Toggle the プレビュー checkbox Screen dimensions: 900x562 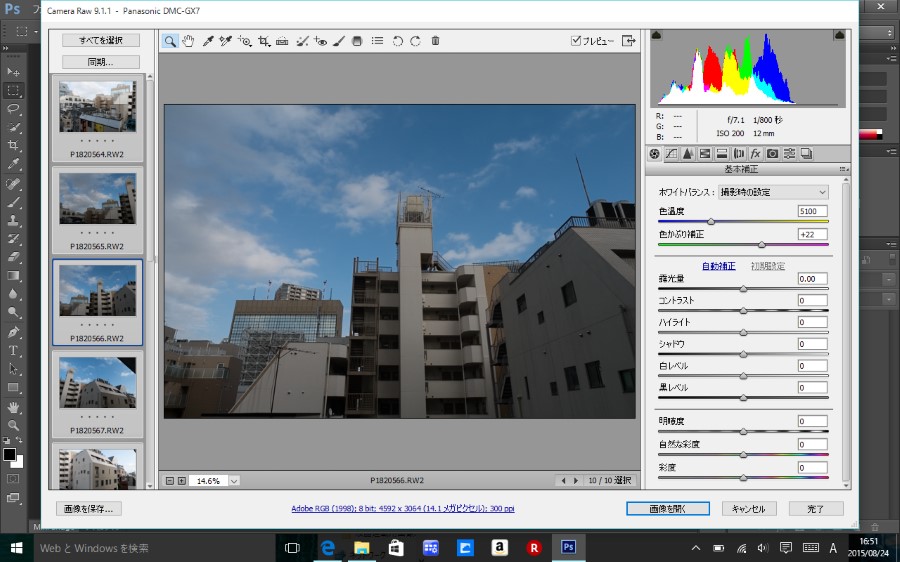coord(576,41)
